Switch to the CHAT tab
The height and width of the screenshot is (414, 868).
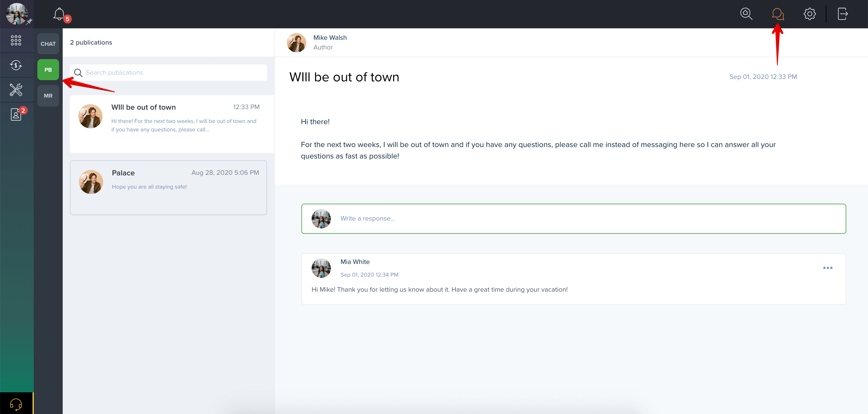pyautogui.click(x=48, y=44)
